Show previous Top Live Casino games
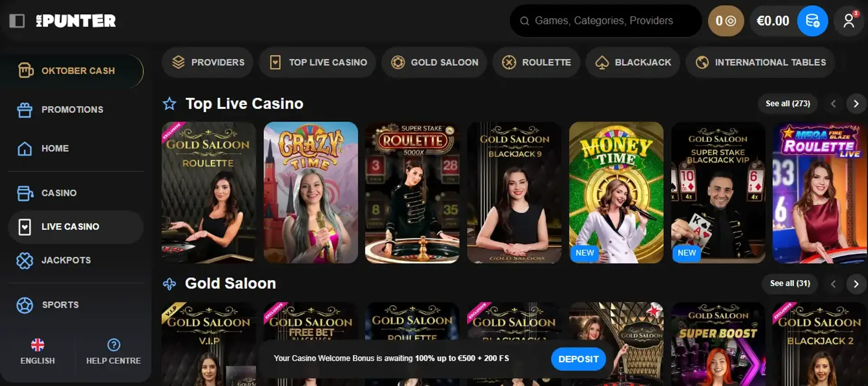Viewport: 868px width, 386px height. tap(833, 104)
